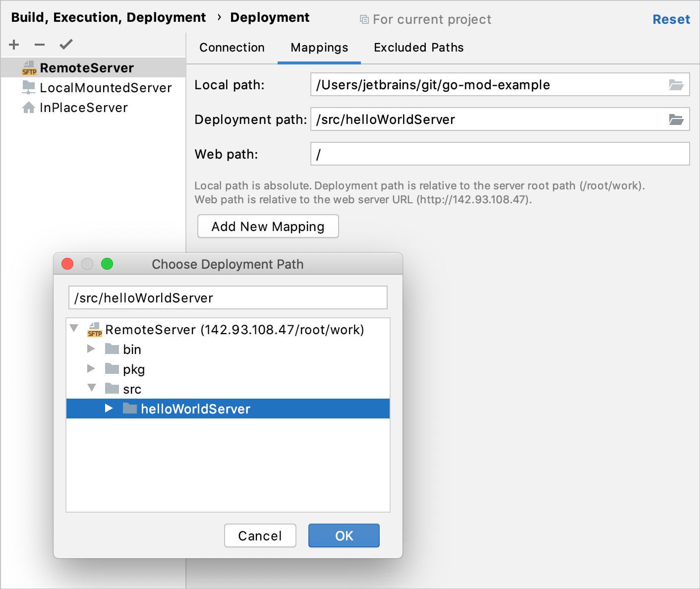This screenshot has width=700, height=589.
Task: Click the Add New Mapping button
Action: point(267,226)
